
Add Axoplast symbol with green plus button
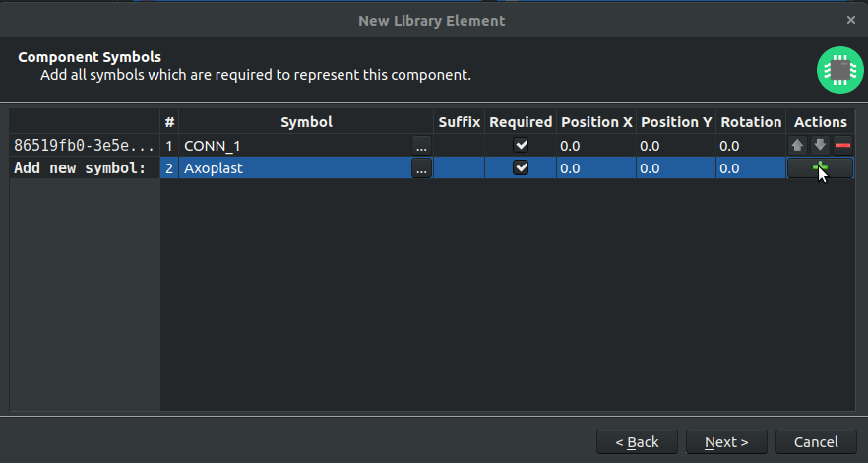pyautogui.click(x=820, y=167)
